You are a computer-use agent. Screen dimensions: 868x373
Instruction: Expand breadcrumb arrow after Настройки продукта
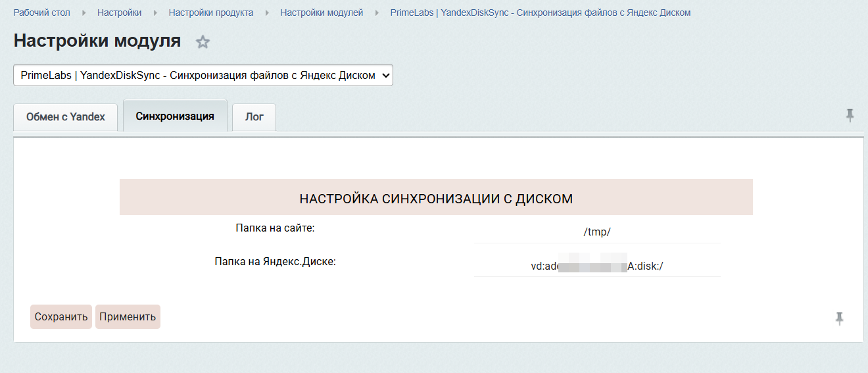[267, 13]
